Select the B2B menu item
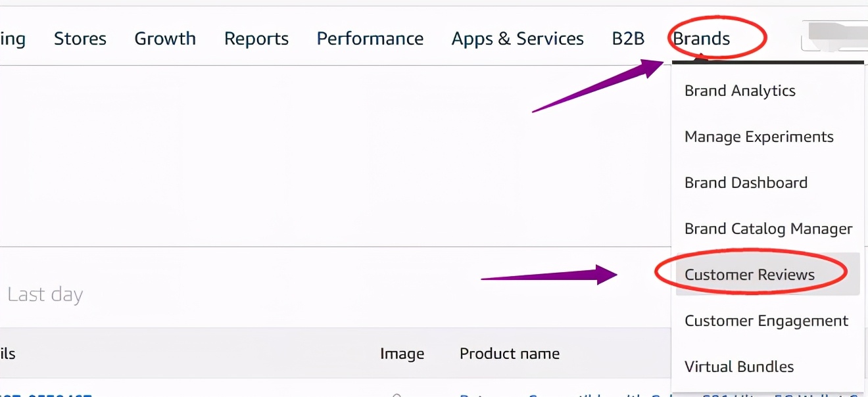The image size is (868, 397). pyautogui.click(x=628, y=39)
